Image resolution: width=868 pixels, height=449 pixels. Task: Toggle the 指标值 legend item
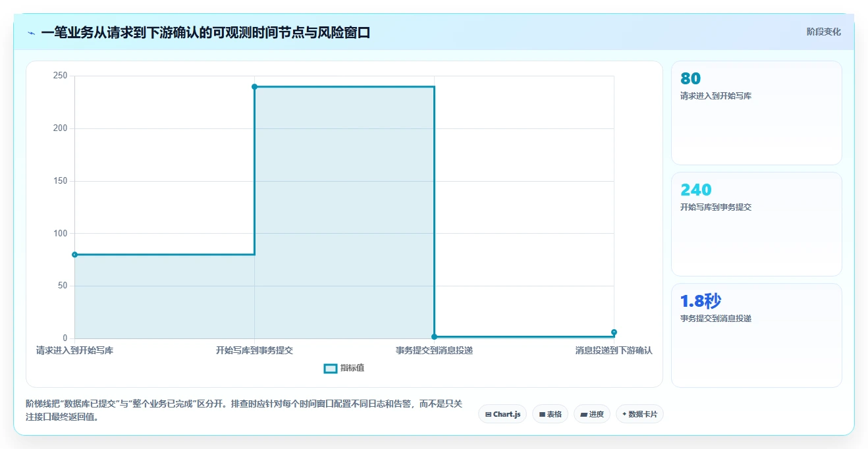[x=344, y=368]
